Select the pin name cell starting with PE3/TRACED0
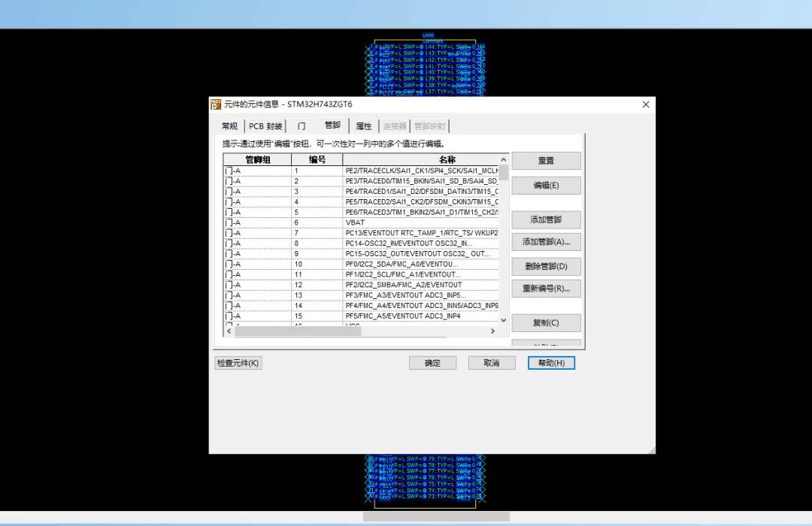 tap(420, 181)
